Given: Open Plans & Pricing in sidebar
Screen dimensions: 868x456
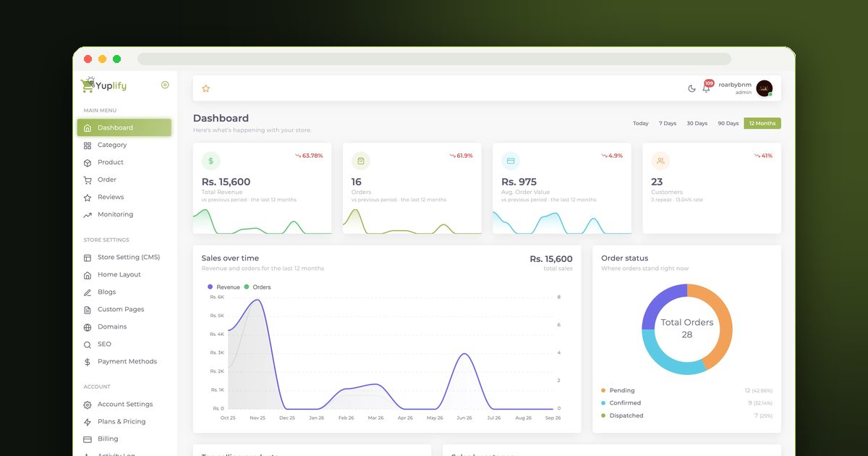Looking at the screenshot, I should click(124, 421).
